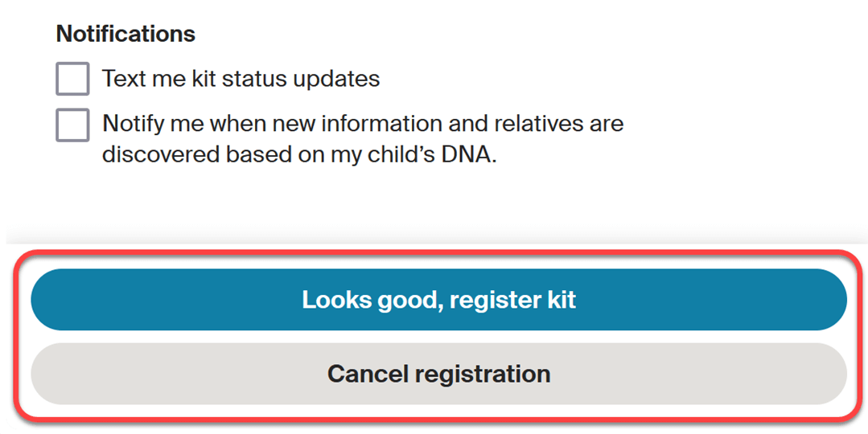Confirm registration with the blue register kit button
Image resolution: width=868 pixels, height=434 pixels.
click(439, 300)
